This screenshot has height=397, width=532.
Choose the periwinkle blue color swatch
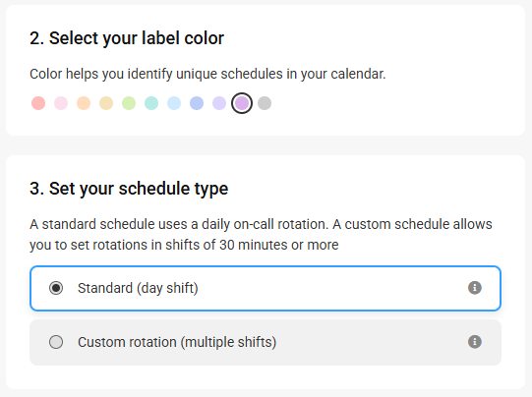pyautogui.click(x=197, y=103)
